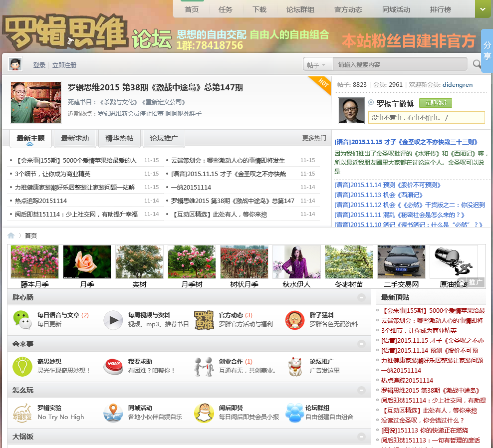
Task: Open the 热点追踪20151114 post in latest topics
Action: 41,201
